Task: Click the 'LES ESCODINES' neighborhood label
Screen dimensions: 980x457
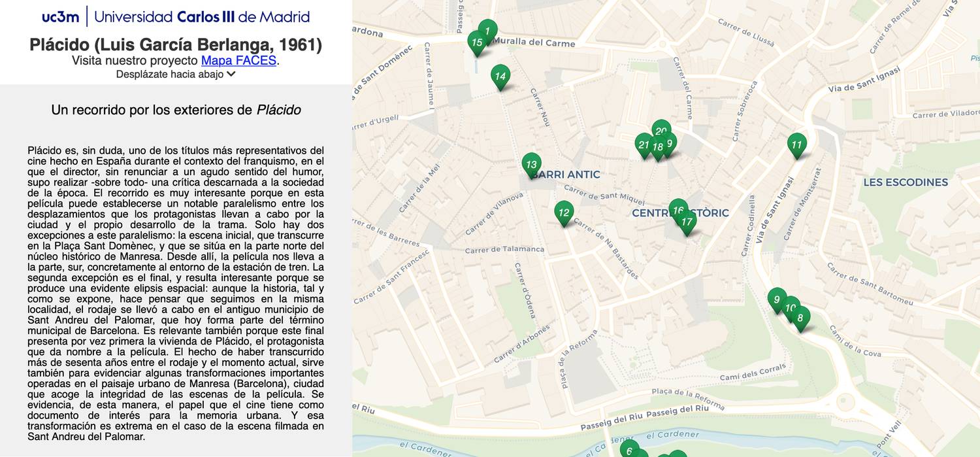Action: click(906, 182)
